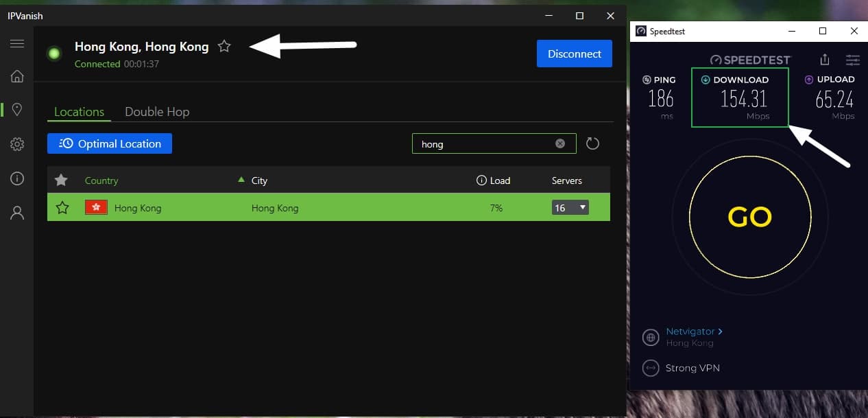Click the Strong VPN connection icon

(651, 368)
